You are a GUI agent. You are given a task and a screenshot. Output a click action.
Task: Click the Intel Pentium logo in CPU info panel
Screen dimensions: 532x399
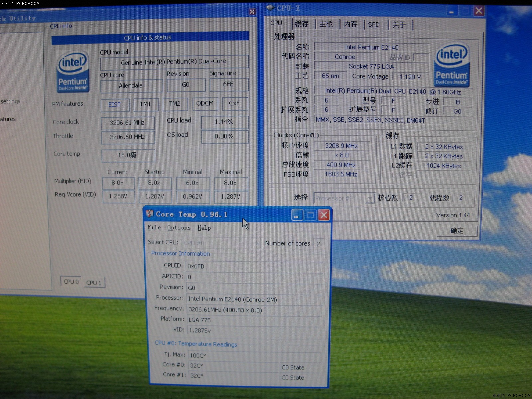click(73, 71)
